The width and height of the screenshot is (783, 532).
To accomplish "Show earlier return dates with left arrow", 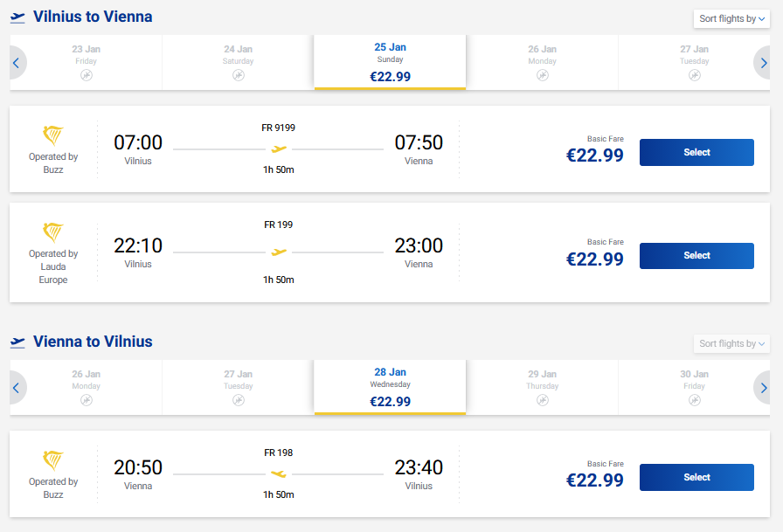I will click(16, 388).
